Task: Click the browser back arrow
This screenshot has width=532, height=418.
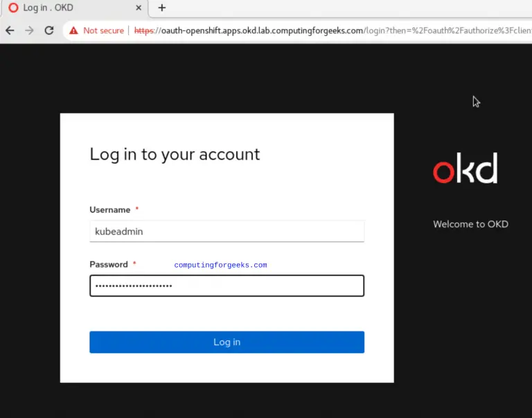Action: point(10,31)
